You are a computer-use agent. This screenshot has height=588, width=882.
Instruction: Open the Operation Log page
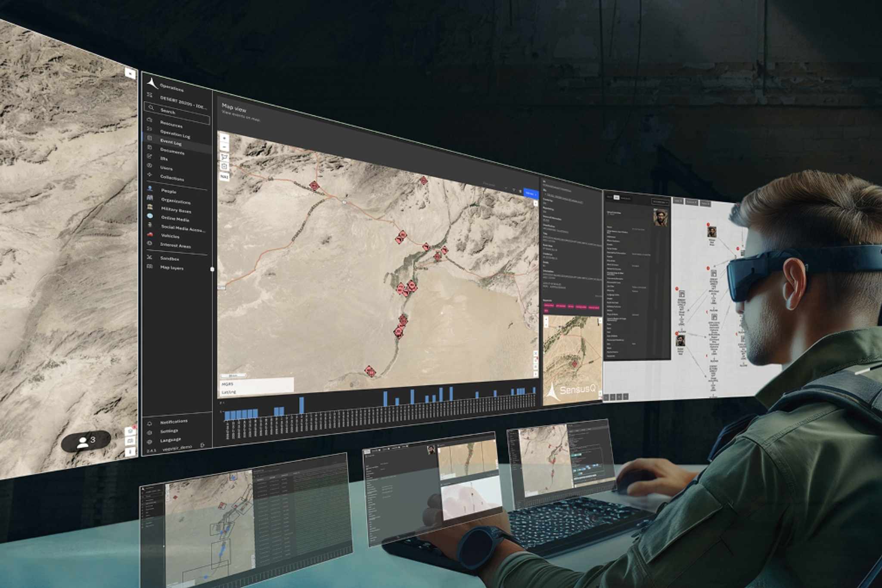click(175, 134)
